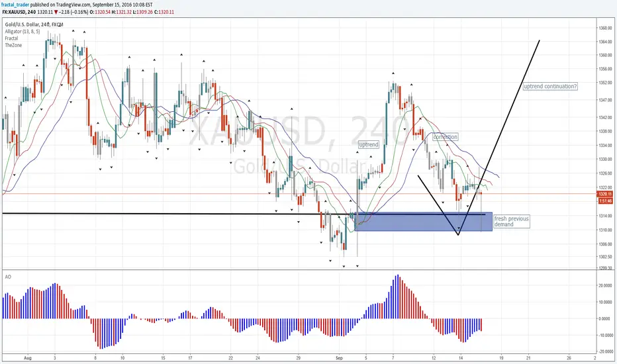Select the 'uptrend continuation?' annotation label
Viewport: 617px width, 364px height.
550,86
